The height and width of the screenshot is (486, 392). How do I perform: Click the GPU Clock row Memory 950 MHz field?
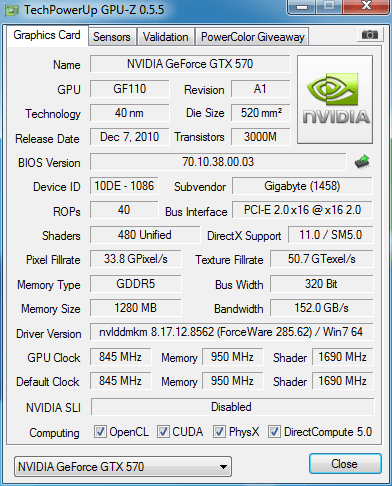click(x=232, y=357)
